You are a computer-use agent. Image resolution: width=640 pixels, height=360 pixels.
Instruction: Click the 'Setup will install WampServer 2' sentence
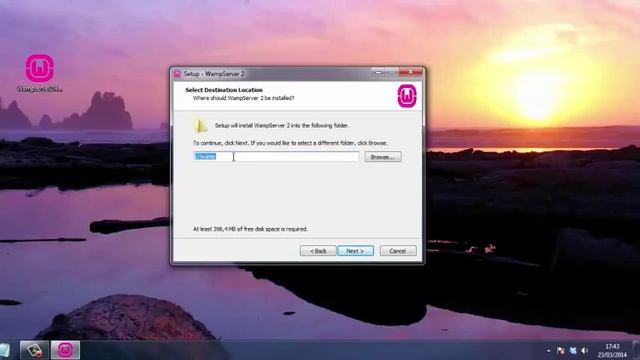282,126
